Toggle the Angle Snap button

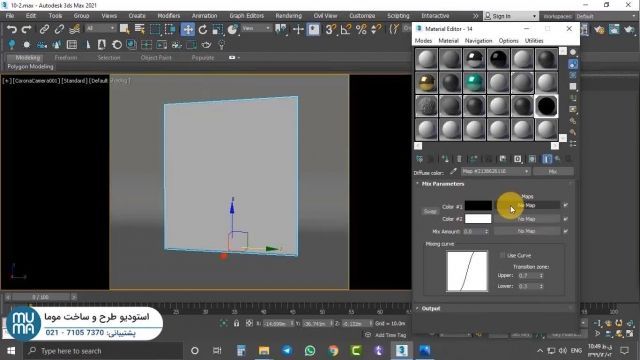click(x=346, y=29)
